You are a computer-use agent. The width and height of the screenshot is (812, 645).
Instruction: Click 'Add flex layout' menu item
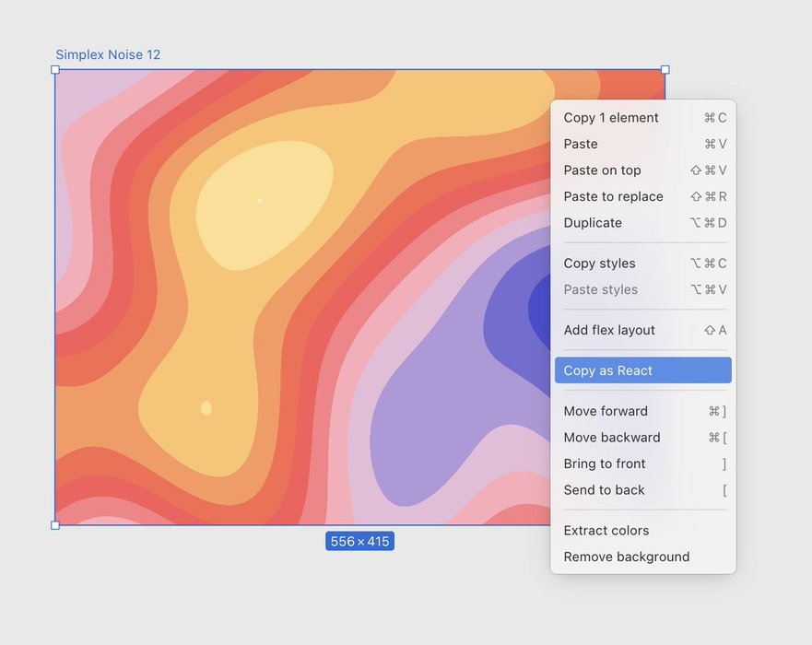609,330
